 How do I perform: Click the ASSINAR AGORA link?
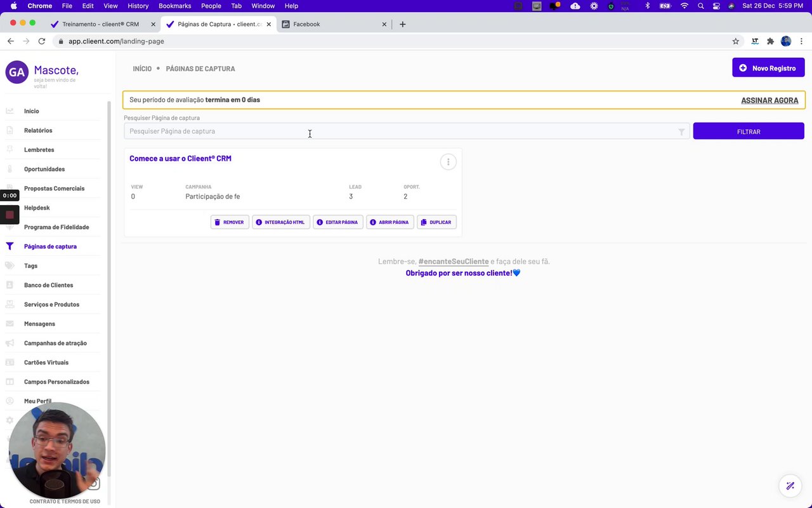coord(769,100)
